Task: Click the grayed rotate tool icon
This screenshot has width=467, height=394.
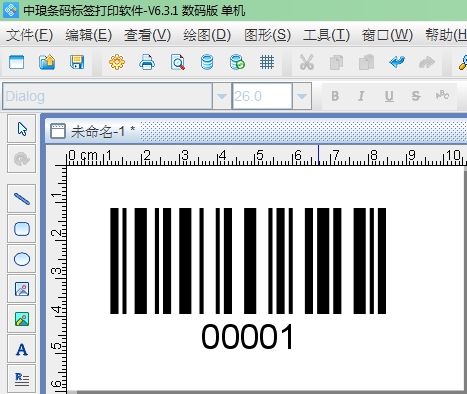Action: (22, 159)
